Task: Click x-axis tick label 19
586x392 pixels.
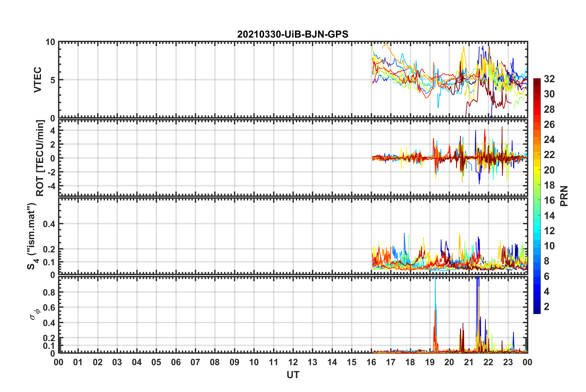Action: click(x=430, y=362)
